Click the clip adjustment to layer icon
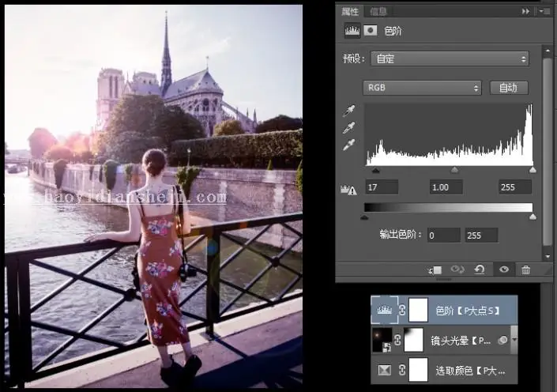The image size is (557, 392). [435, 270]
